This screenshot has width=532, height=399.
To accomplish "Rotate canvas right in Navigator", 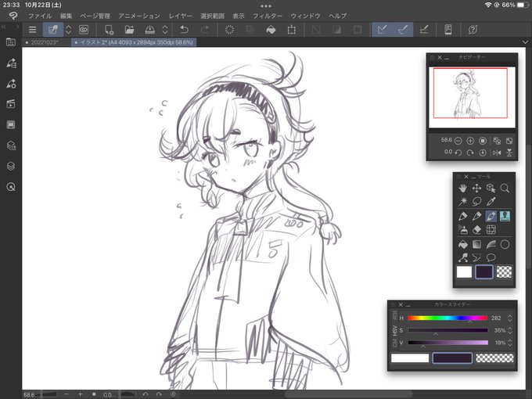I will 470,153.
